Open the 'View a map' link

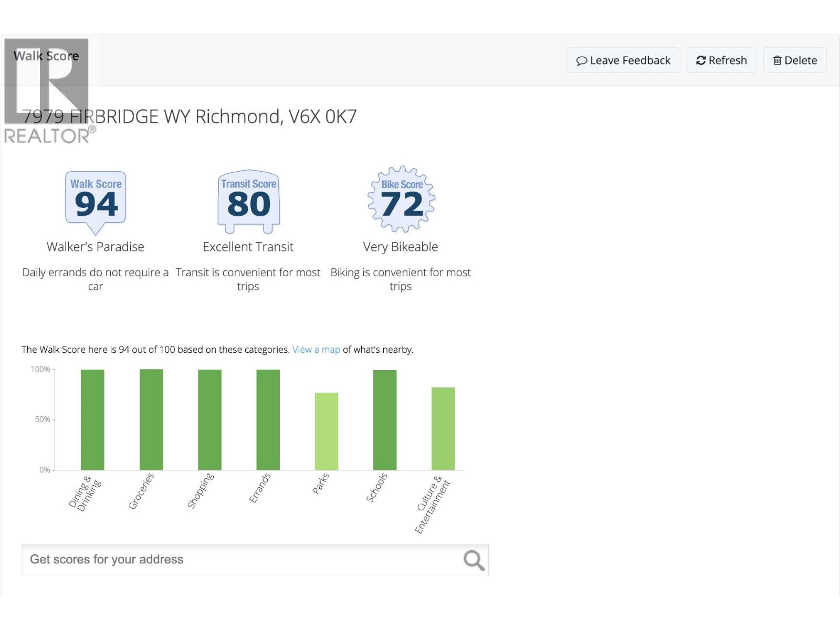coord(316,350)
